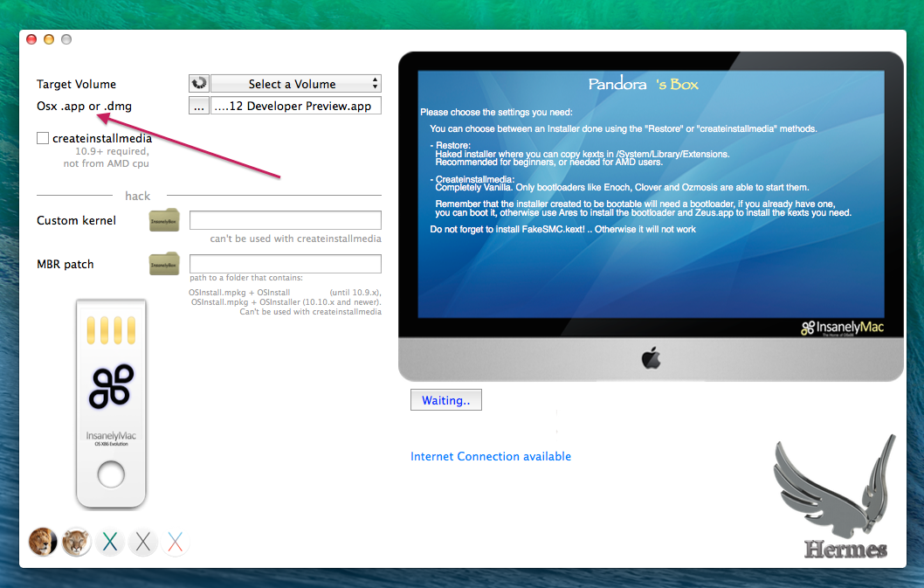Screen dimensions: 924x588
Task: Click 'path to a folder that contains:' text
Action: click(x=246, y=278)
